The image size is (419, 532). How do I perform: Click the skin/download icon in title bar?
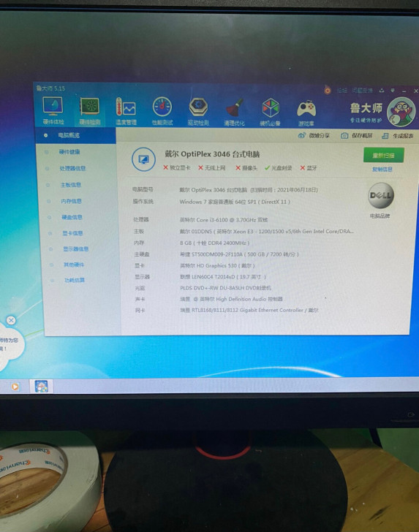point(382,91)
